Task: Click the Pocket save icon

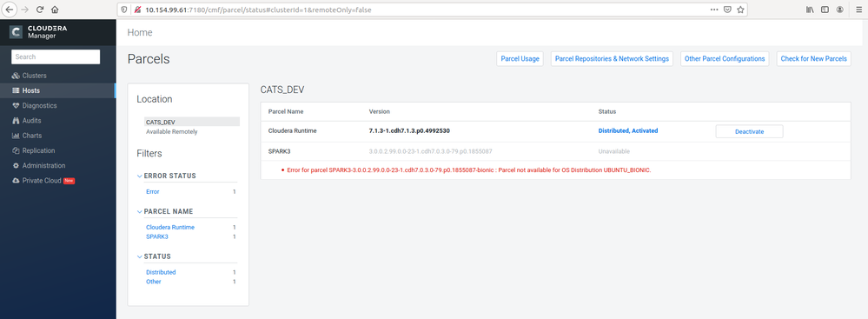Action: (728, 10)
